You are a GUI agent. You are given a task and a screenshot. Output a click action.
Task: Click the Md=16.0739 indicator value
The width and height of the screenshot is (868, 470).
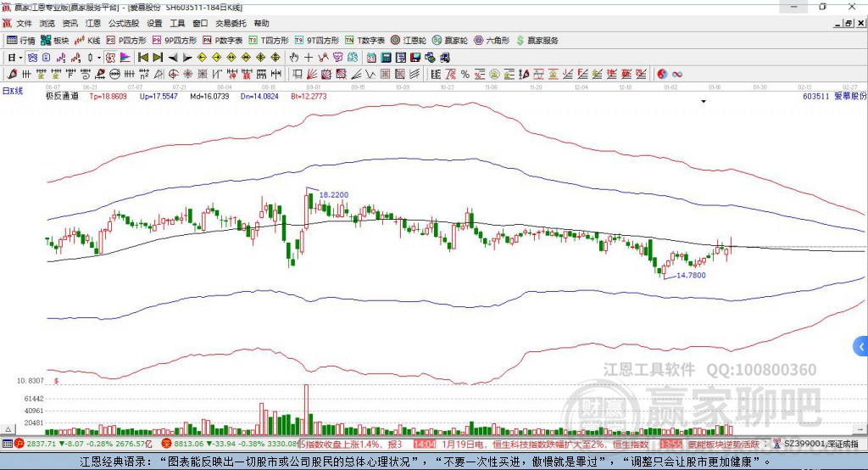pyautogui.click(x=209, y=96)
